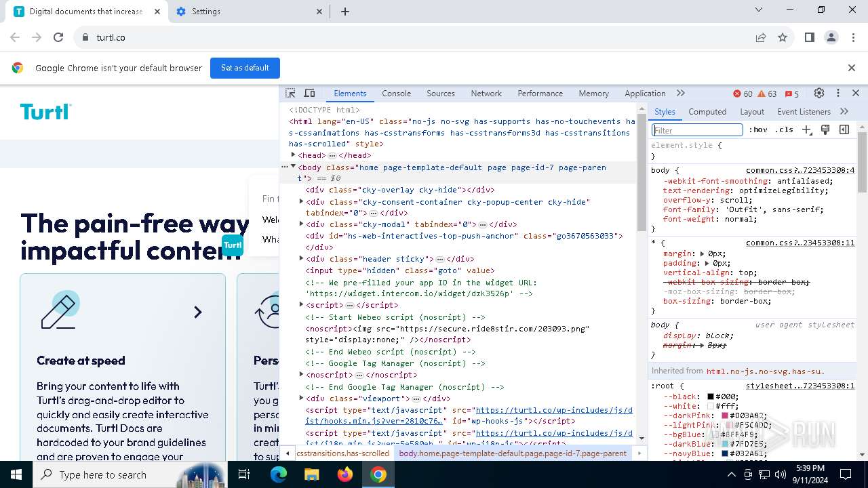Toggle rendering emulations paintbrush icon
The image size is (868, 488).
click(x=825, y=129)
